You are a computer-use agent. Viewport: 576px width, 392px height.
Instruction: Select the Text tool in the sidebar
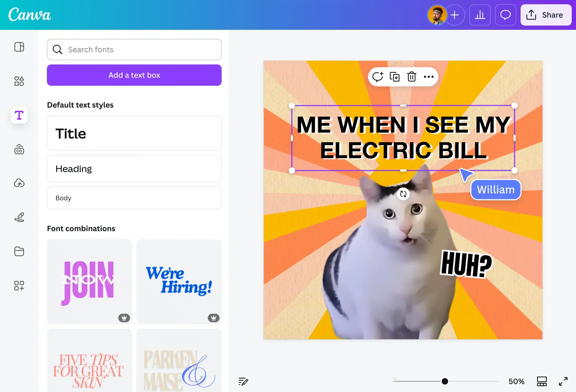19,115
